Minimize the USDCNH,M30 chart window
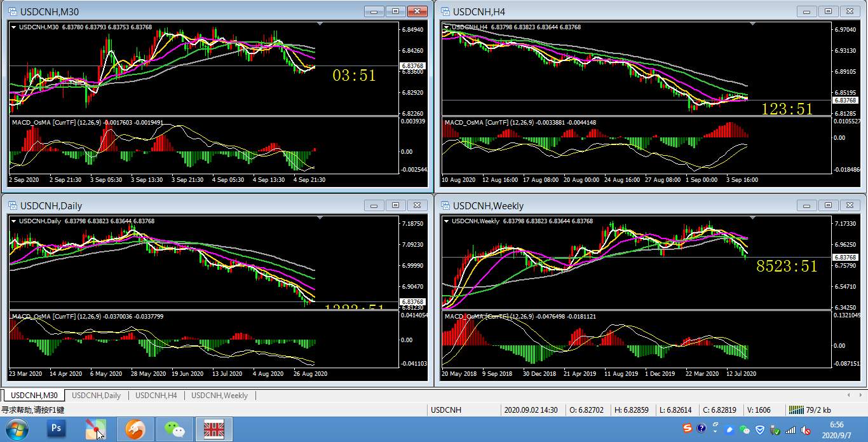The image size is (868, 442). (374, 11)
